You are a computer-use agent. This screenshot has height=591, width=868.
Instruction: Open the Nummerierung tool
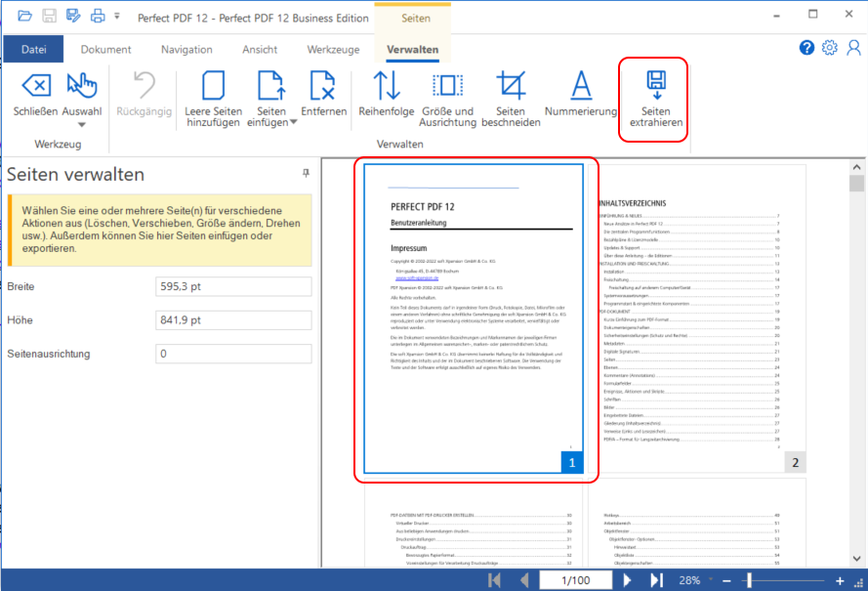[581, 86]
